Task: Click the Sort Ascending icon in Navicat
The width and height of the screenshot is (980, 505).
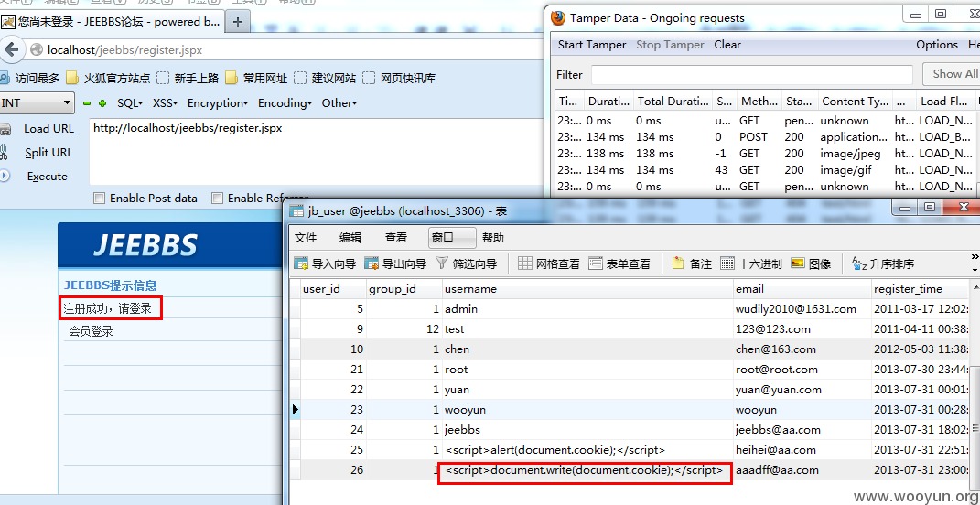Action: 859,263
